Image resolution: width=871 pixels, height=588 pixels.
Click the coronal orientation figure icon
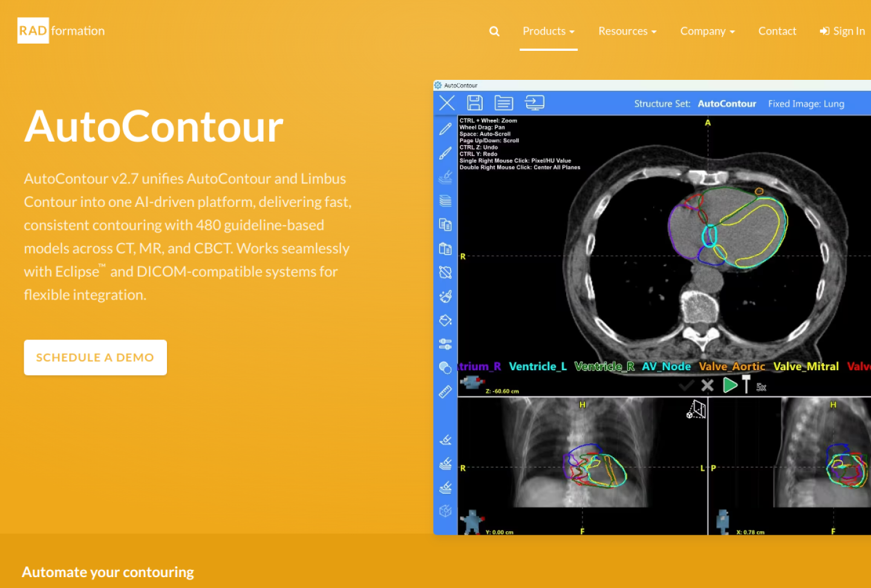click(472, 522)
